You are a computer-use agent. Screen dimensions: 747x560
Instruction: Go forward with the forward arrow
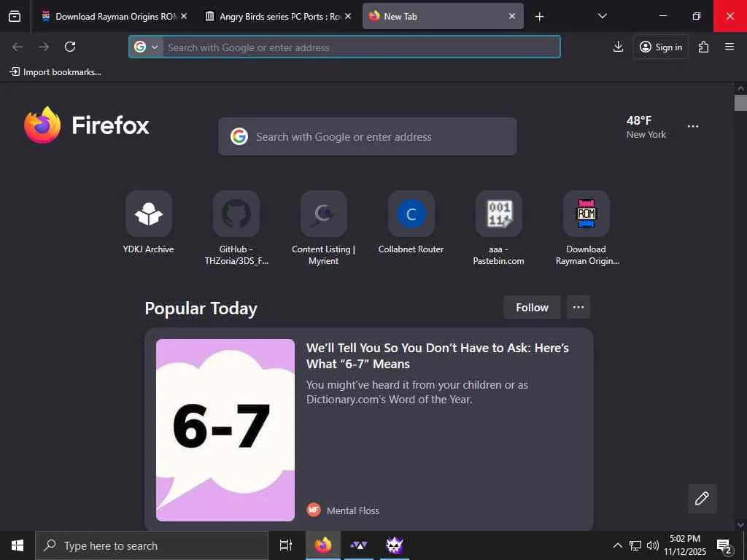44,47
